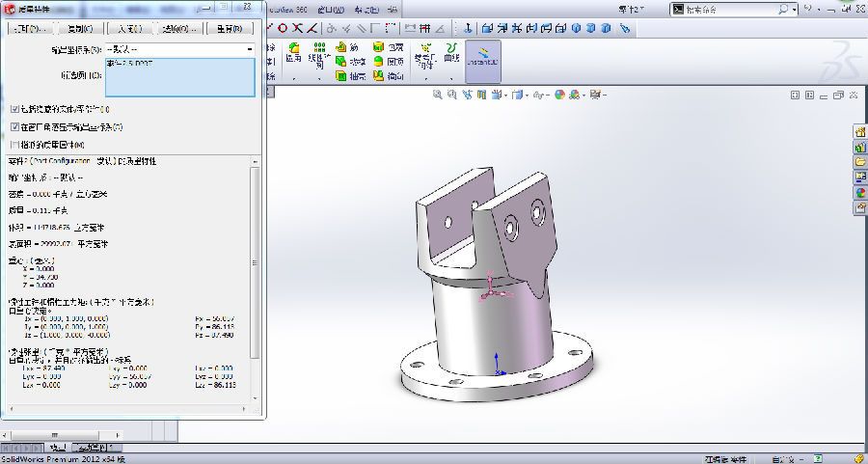
Task: Toggle the include hidden bodies checkbox
Action: (x=14, y=110)
